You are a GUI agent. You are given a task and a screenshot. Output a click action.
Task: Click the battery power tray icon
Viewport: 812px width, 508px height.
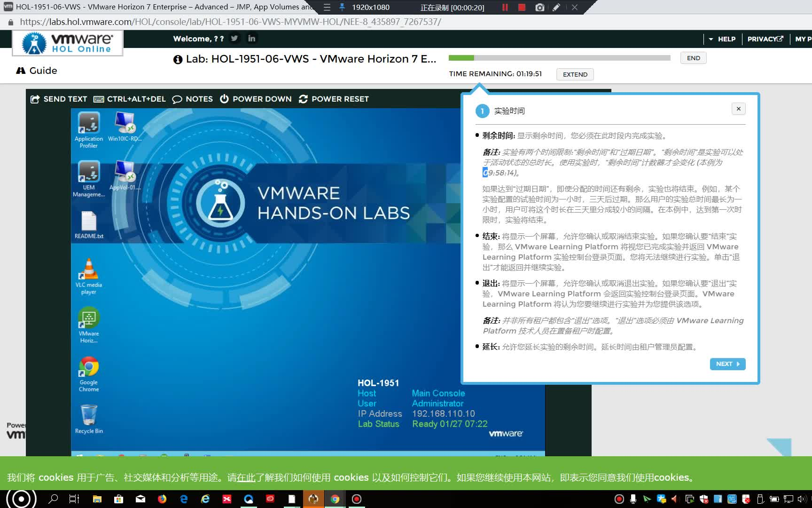pos(774,499)
